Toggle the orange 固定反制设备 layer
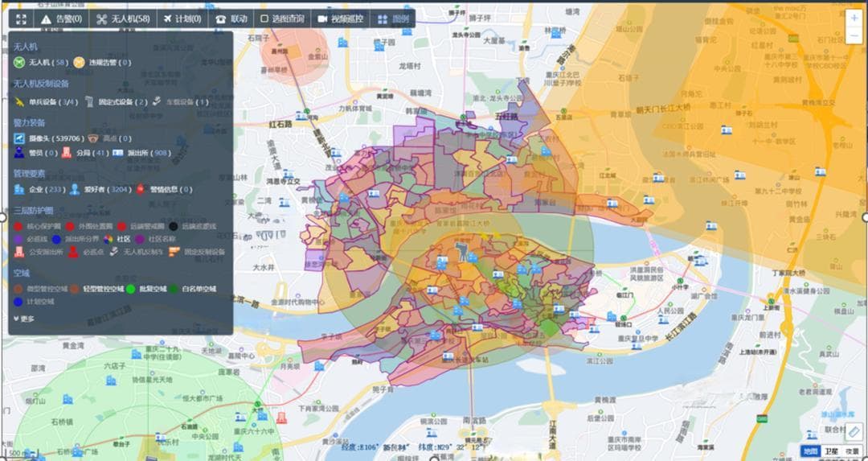Screen dimensions: 868x461 pos(197,252)
